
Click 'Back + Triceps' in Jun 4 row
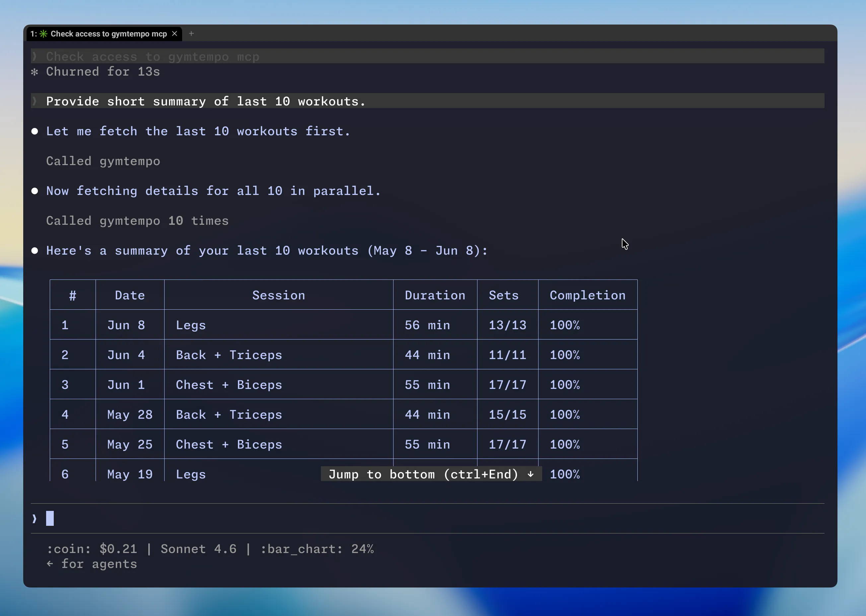pyautogui.click(x=229, y=355)
